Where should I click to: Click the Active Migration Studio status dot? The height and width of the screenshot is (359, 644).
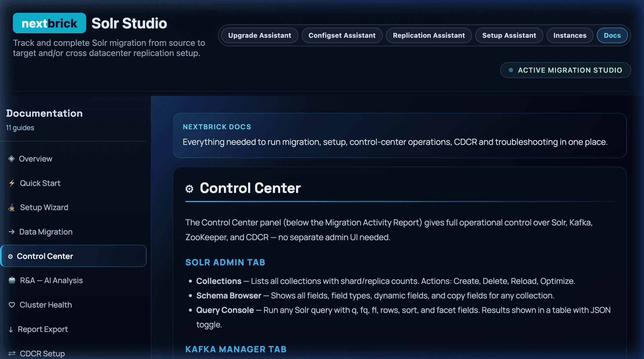tap(511, 70)
